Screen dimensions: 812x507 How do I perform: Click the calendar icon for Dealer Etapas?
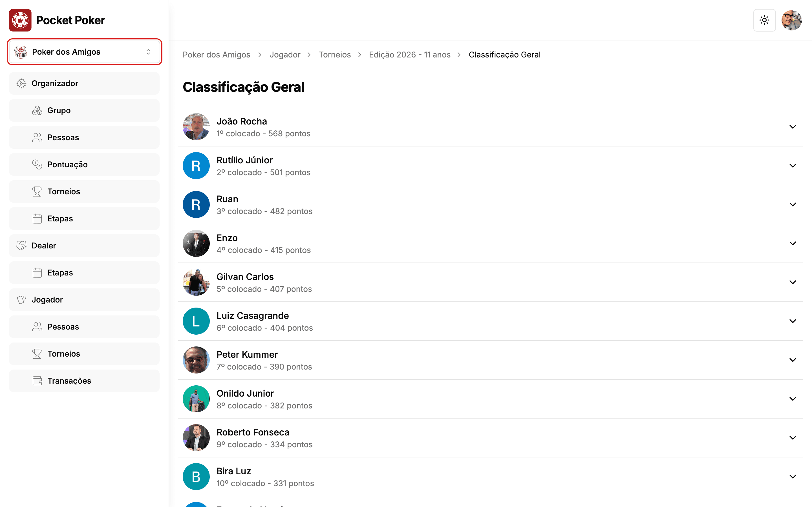[x=37, y=273]
